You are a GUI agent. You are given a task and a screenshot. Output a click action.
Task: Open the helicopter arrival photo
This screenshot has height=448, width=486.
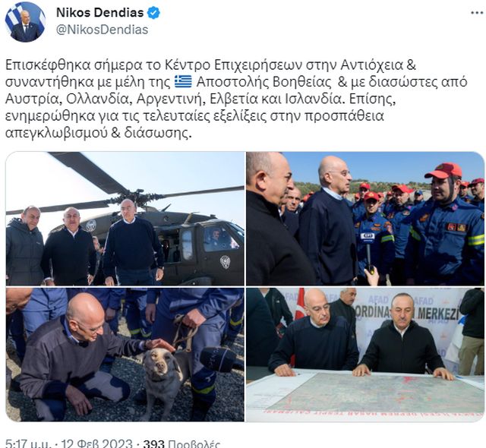click(125, 219)
